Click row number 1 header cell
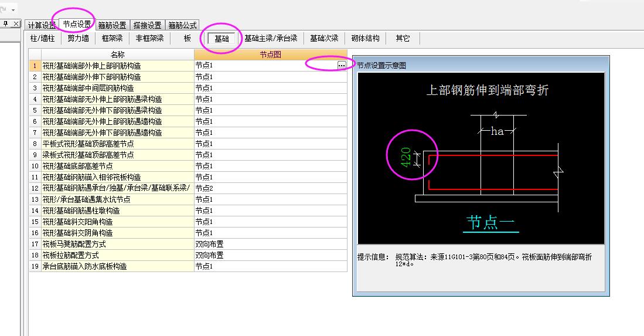Screen dimensions: 644x336 click(x=35, y=66)
